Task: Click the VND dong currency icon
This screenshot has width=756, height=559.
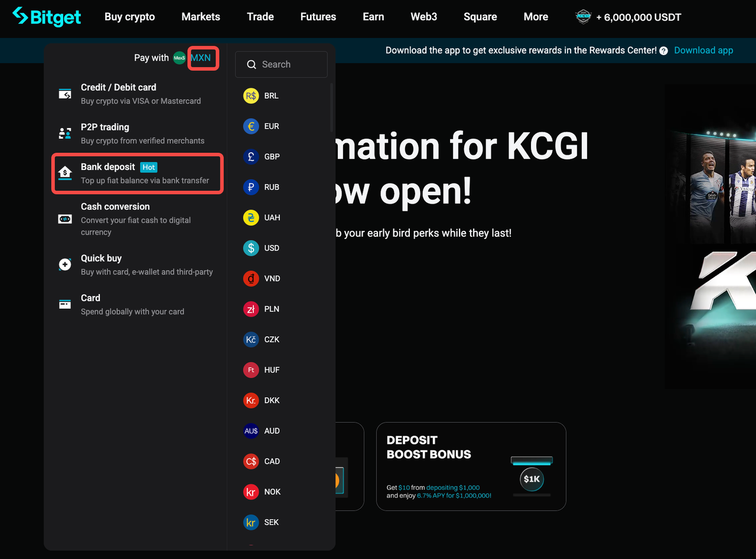Action: coord(251,279)
